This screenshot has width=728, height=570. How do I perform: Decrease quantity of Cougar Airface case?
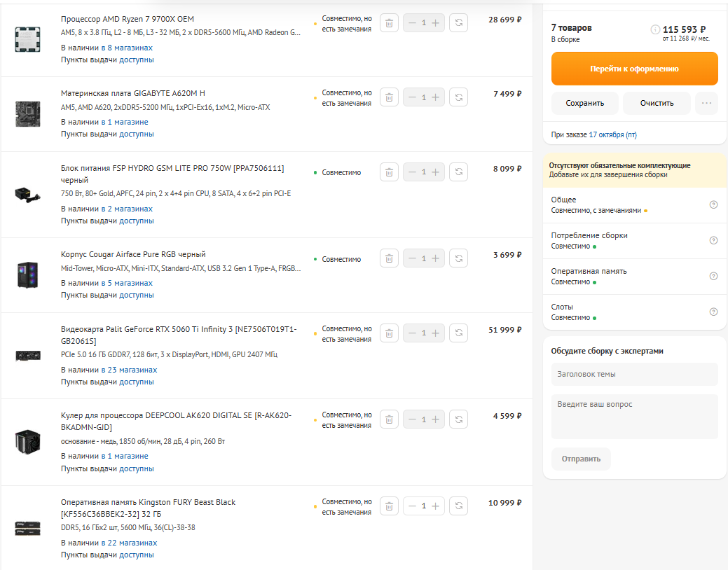coord(412,258)
